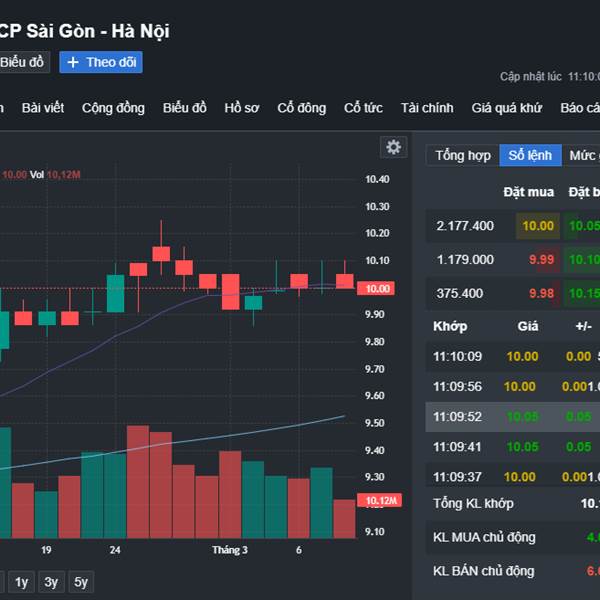Screen dimensions: 600x600
Task: Set chart range to 1y
Action: [22, 581]
